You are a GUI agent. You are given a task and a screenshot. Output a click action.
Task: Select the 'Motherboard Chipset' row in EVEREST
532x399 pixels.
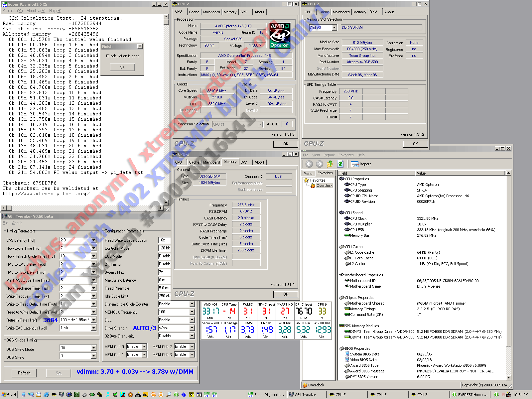coord(422,303)
